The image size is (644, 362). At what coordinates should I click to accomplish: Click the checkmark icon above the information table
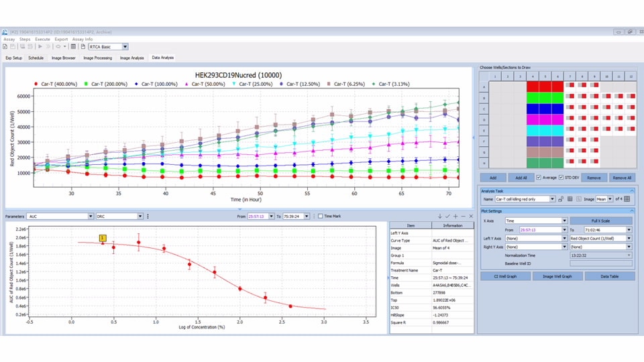click(447, 217)
